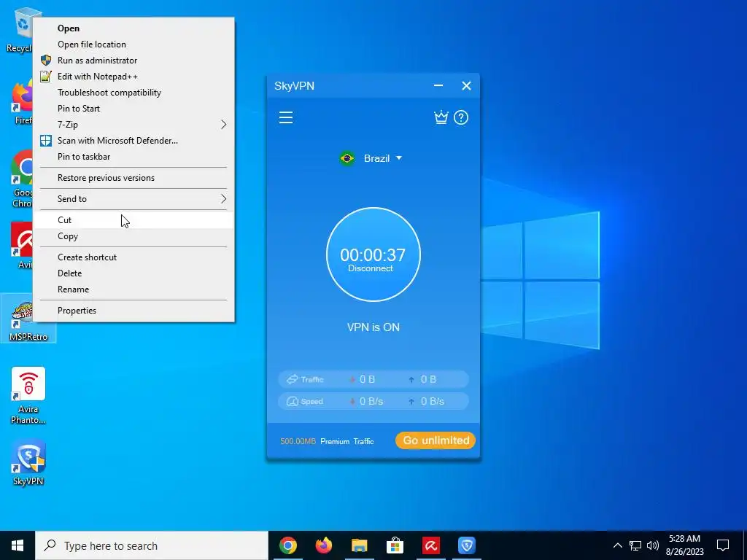Click the Run as administrator shield icon
The height and width of the screenshot is (560, 747).
click(46, 61)
